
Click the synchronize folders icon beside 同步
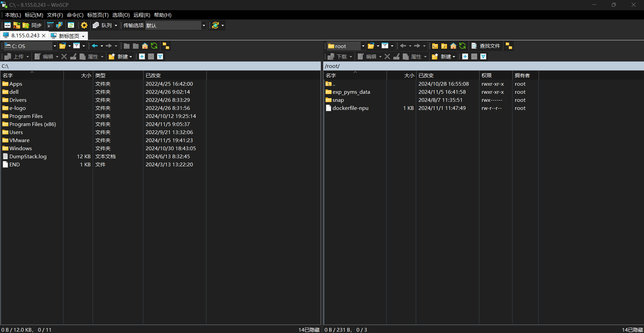pyautogui.click(x=26, y=25)
